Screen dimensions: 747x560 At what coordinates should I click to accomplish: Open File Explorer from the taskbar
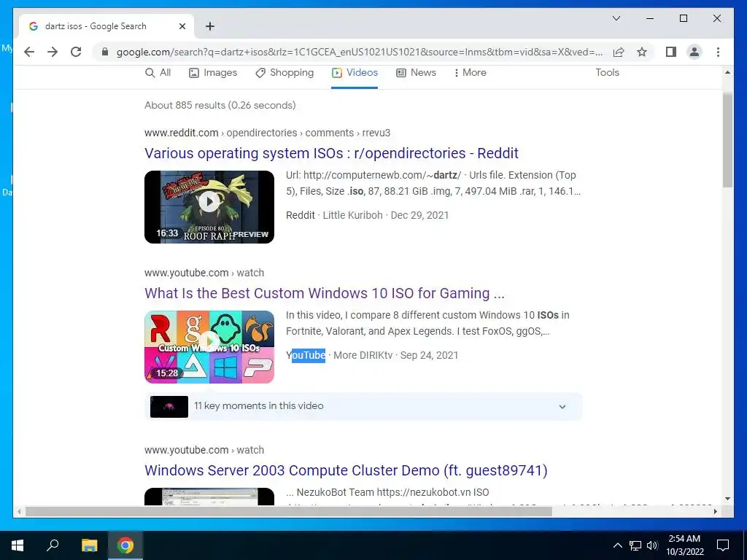[x=89, y=545]
